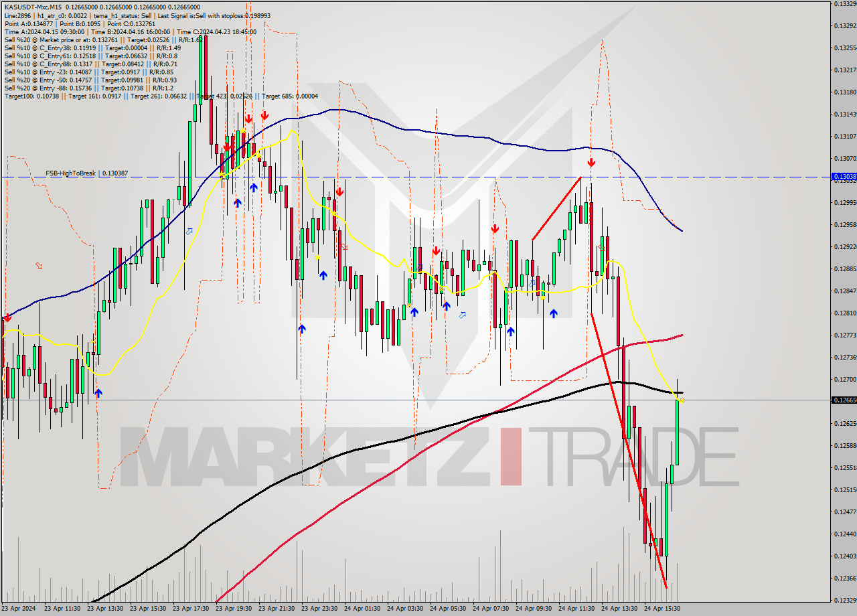Screen dimensions: 857x616
Task: Click price axis label 0.12588
Action: tap(844, 445)
